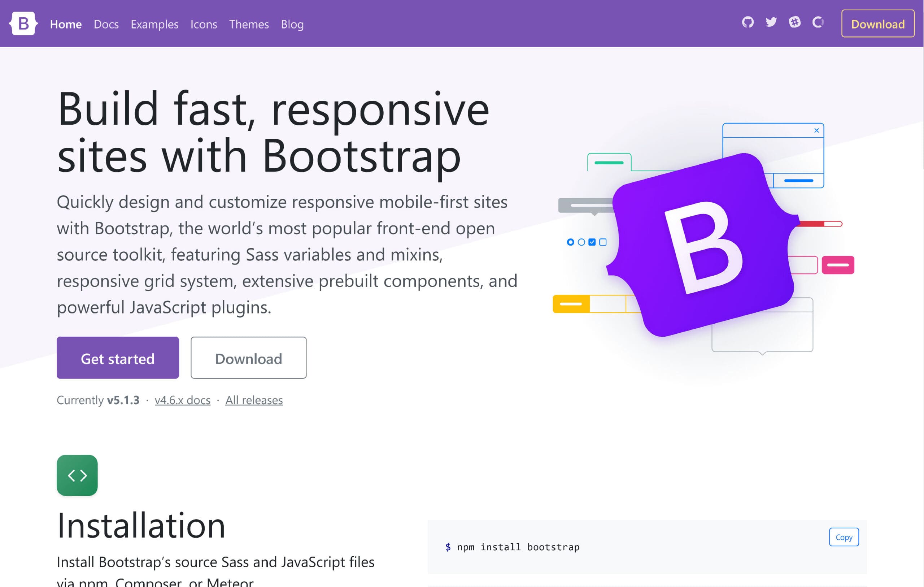Open the Twitter bird icon link
The image size is (924, 587).
click(x=771, y=22)
